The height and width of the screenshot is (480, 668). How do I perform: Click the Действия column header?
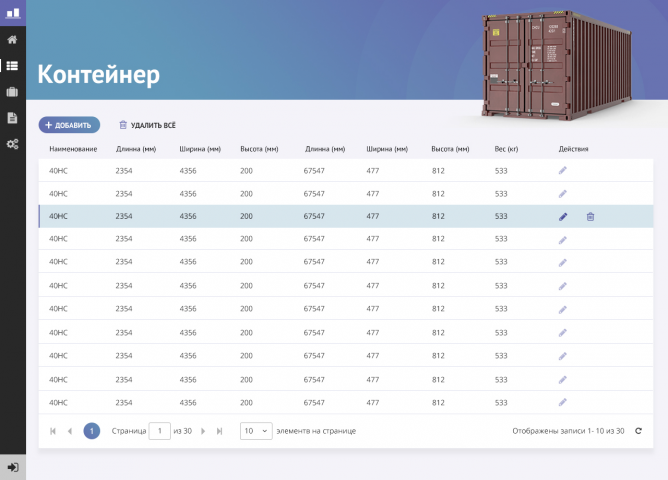coord(573,149)
